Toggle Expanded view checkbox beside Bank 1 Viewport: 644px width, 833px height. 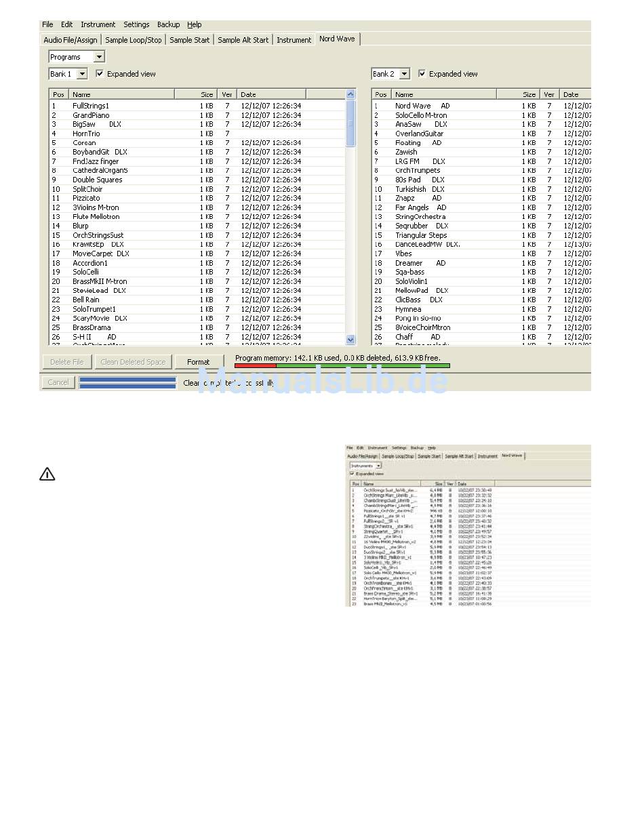[100, 74]
